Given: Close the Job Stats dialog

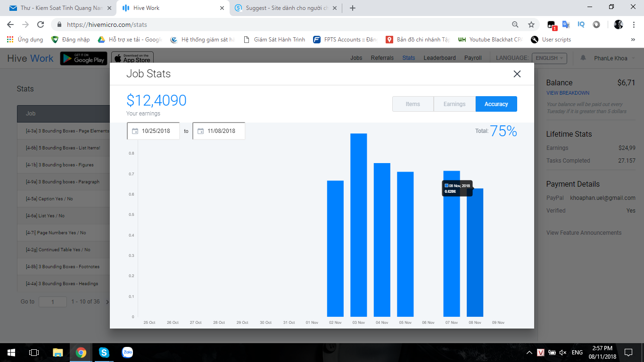Looking at the screenshot, I should [x=517, y=74].
